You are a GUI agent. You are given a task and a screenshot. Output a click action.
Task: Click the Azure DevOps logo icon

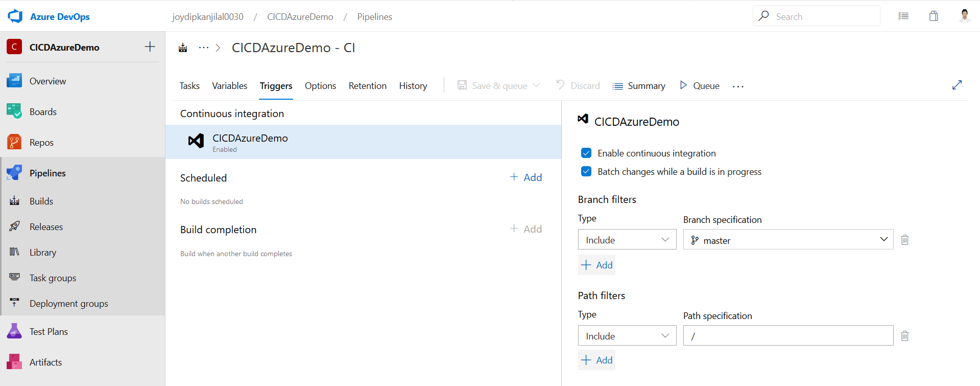[x=15, y=16]
